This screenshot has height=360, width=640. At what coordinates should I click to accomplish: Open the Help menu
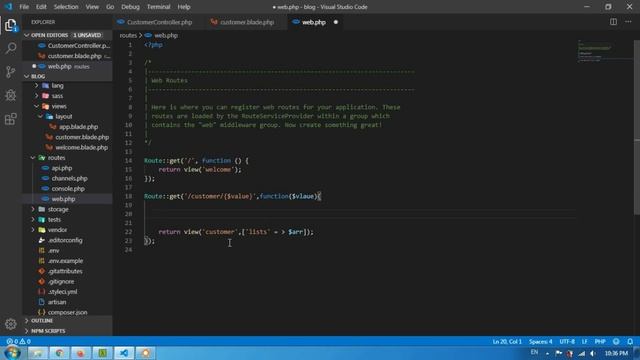(184, 7)
